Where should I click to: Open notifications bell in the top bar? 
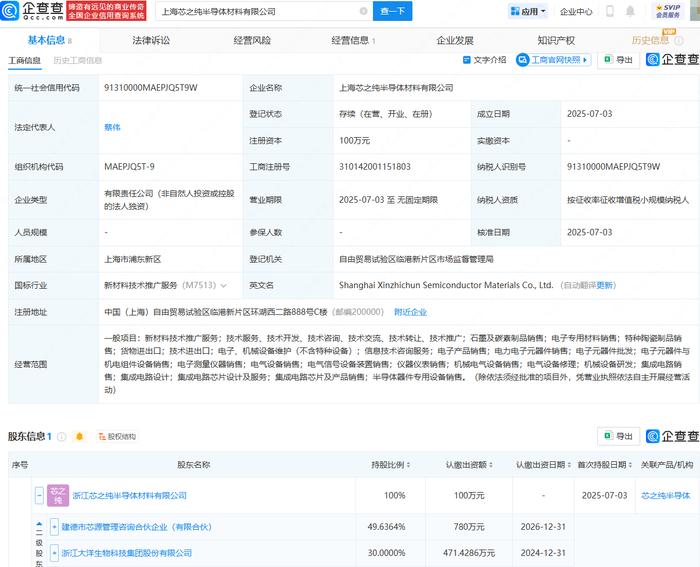[630, 11]
